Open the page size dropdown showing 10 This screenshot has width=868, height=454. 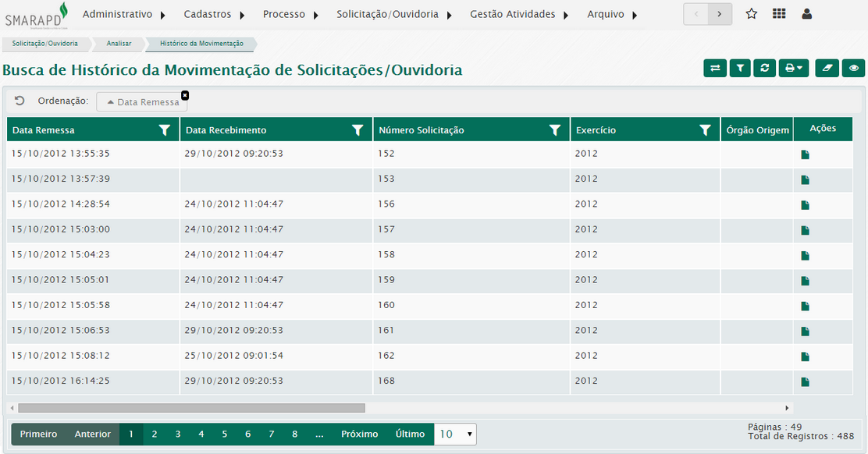click(x=455, y=434)
